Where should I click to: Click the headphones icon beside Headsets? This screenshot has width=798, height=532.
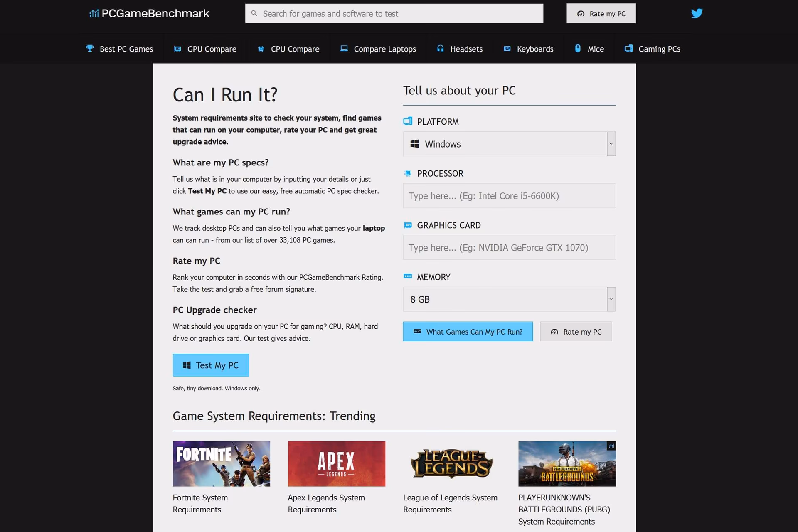coord(441,49)
